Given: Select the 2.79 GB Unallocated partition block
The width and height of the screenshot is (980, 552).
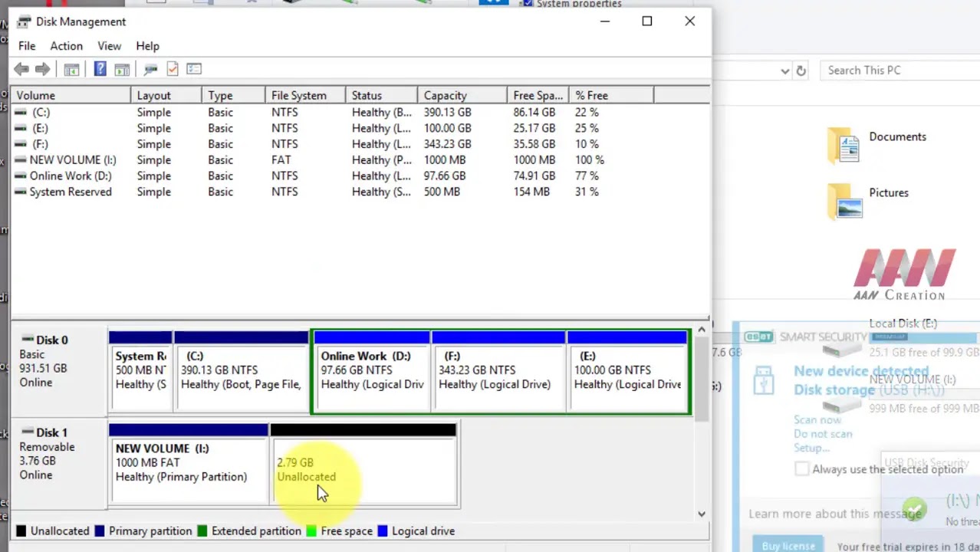Looking at the screenshot, I should (364, 469).
